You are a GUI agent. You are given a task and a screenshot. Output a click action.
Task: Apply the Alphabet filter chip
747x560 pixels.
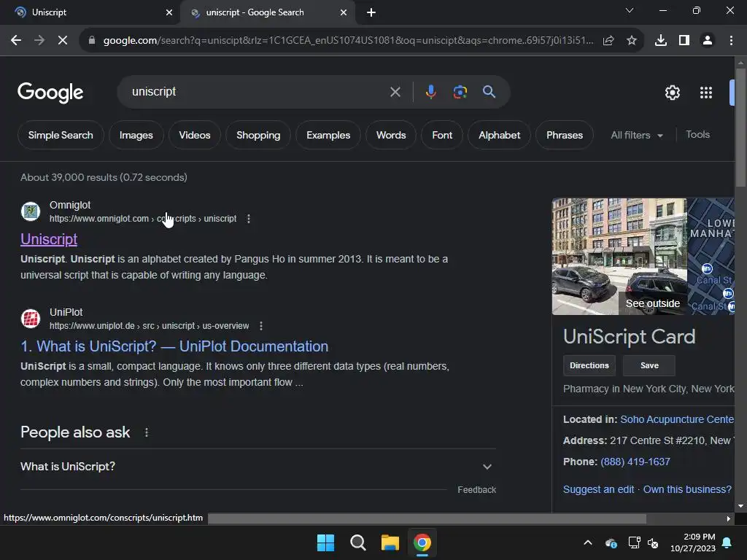499,135
